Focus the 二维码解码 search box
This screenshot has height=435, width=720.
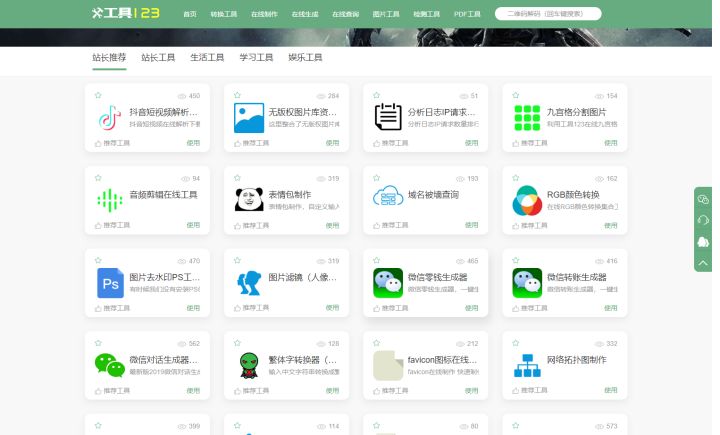tap(548, 14)
